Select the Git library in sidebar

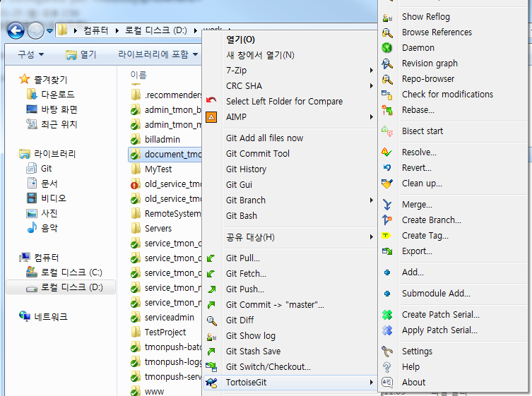[39, 169]
